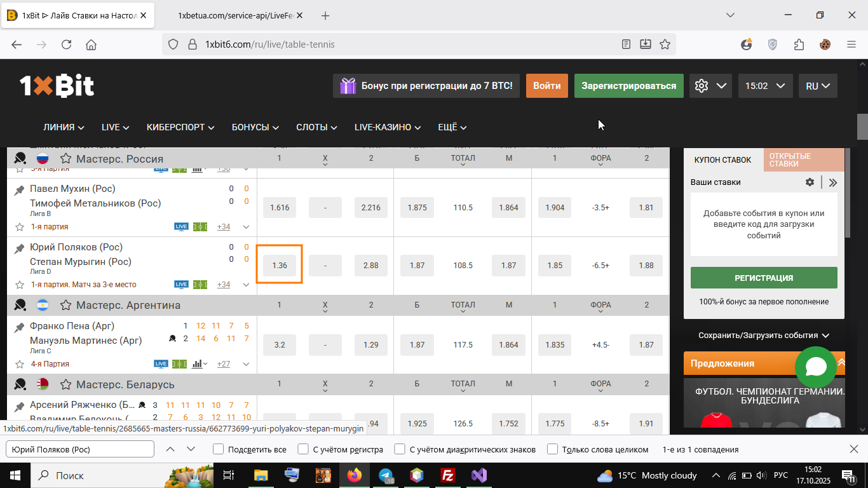Pin the Франко Пена match
The image size is (868, 488).
point(19,327)
